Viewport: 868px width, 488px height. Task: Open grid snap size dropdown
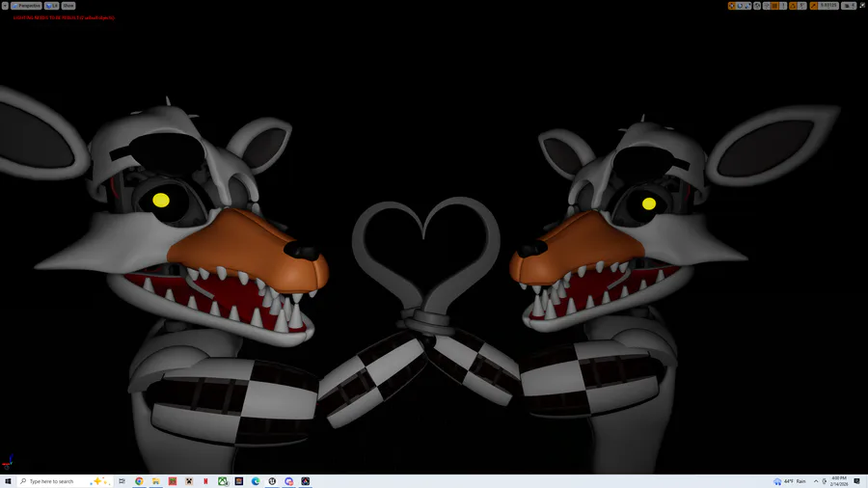[x=783, y=6]
